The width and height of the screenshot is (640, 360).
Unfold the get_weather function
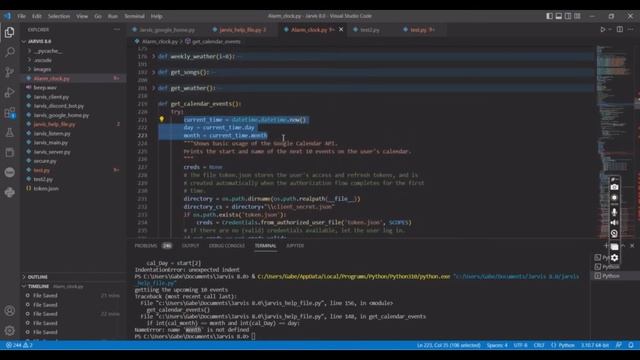[x=154, y=88]
